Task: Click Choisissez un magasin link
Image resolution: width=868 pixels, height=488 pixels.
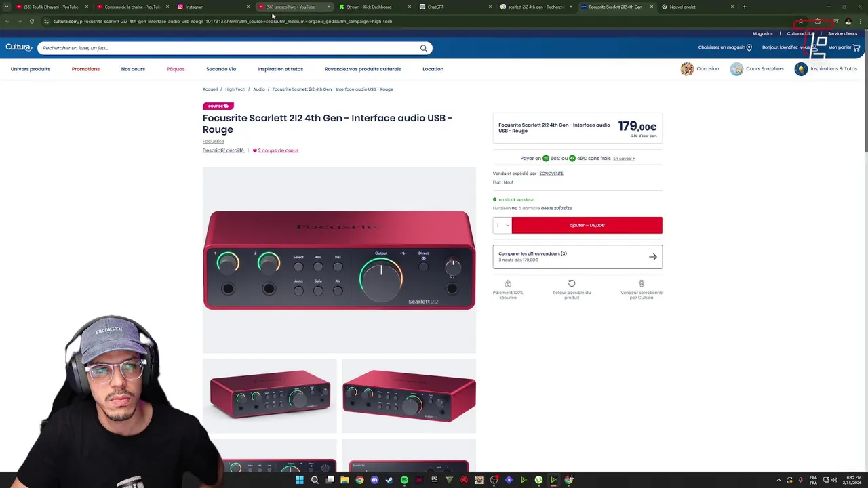Action: tap(722, 47)
